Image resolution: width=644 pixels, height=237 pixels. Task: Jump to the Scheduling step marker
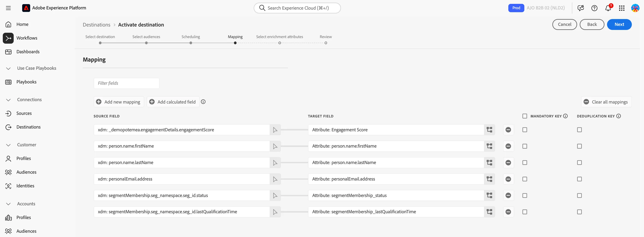coord(191,43)
